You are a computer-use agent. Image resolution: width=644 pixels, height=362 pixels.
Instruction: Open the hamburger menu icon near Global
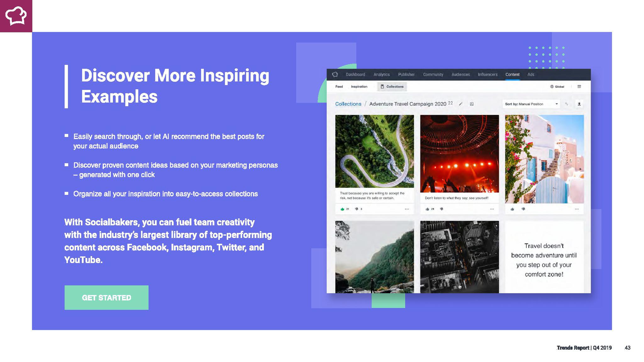(579, 86)
